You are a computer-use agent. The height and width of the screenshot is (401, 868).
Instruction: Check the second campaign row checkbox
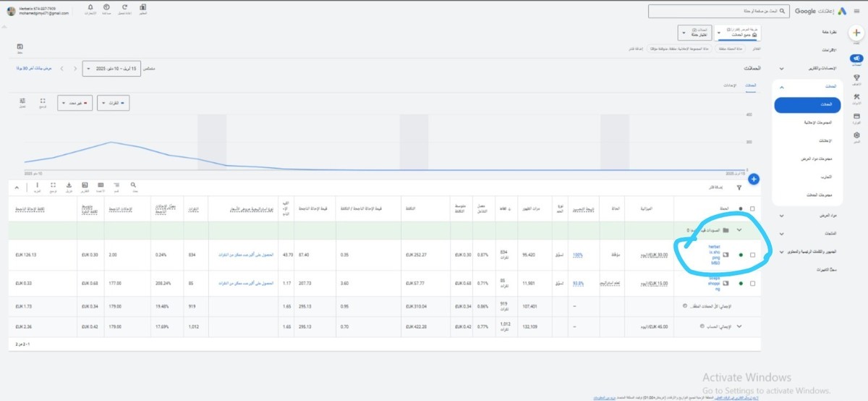coord(752,283)
